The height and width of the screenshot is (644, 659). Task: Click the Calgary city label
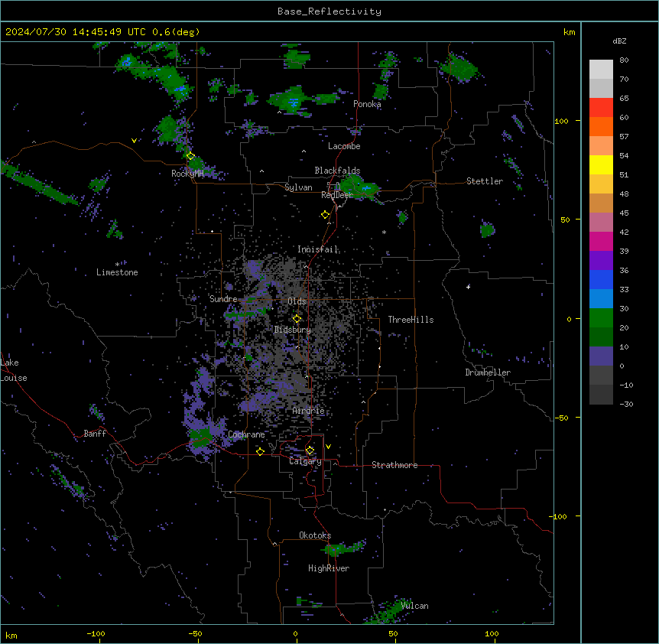pos(306,461)
